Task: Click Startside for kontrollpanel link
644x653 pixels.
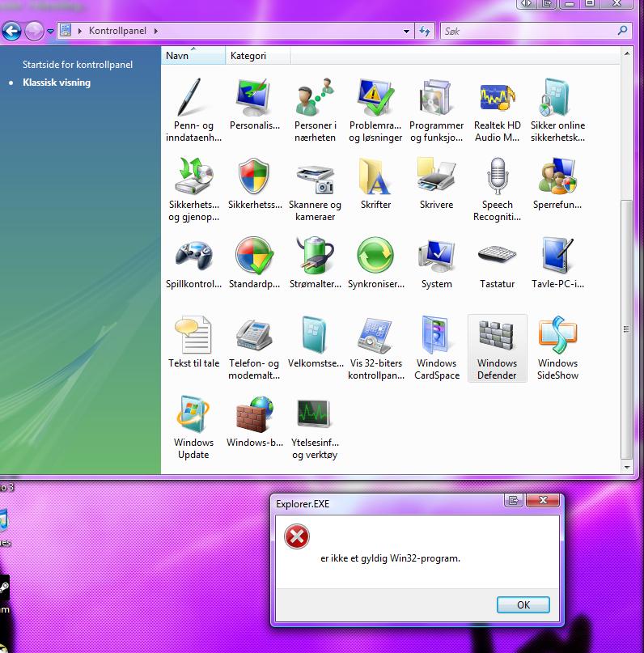Action: click(78, 65)
